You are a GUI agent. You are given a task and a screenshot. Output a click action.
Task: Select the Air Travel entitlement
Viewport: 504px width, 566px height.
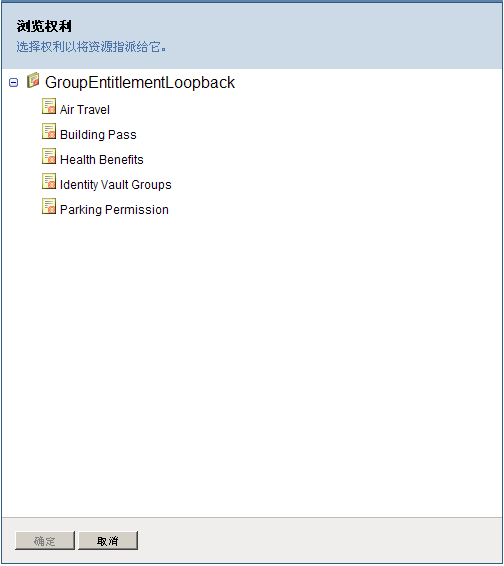click(x=85, y=109)
